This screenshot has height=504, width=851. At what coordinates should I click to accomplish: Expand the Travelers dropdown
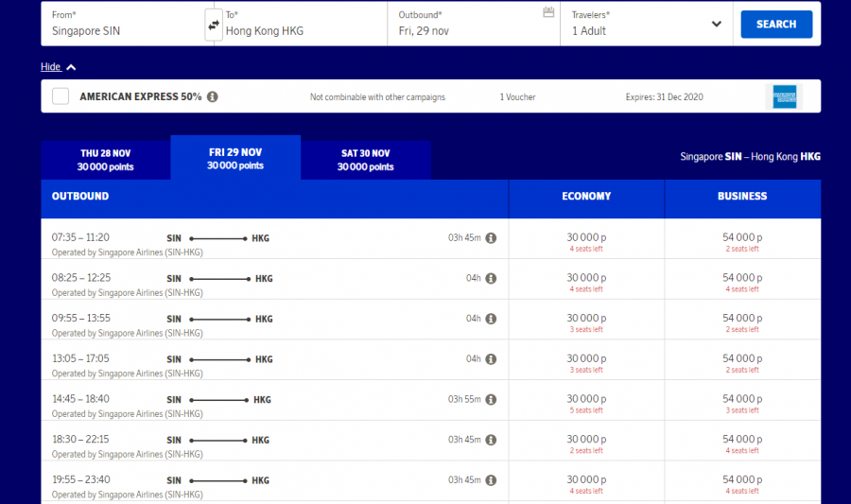click(x=716, y=25)
